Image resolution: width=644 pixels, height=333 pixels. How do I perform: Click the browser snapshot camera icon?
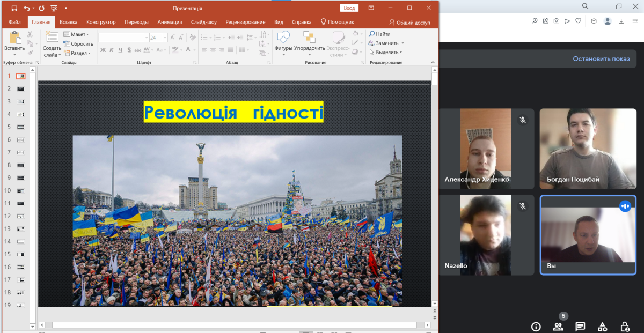[557, 21]
